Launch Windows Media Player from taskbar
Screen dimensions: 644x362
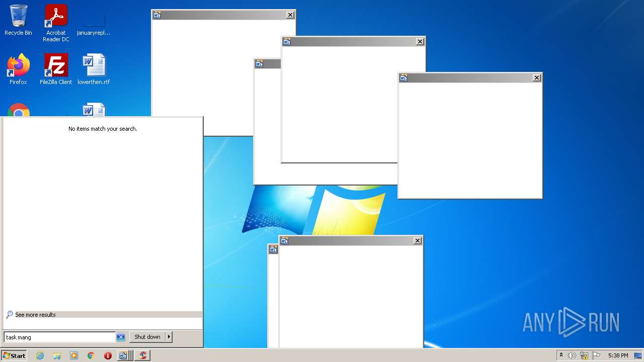click(74, 355)
